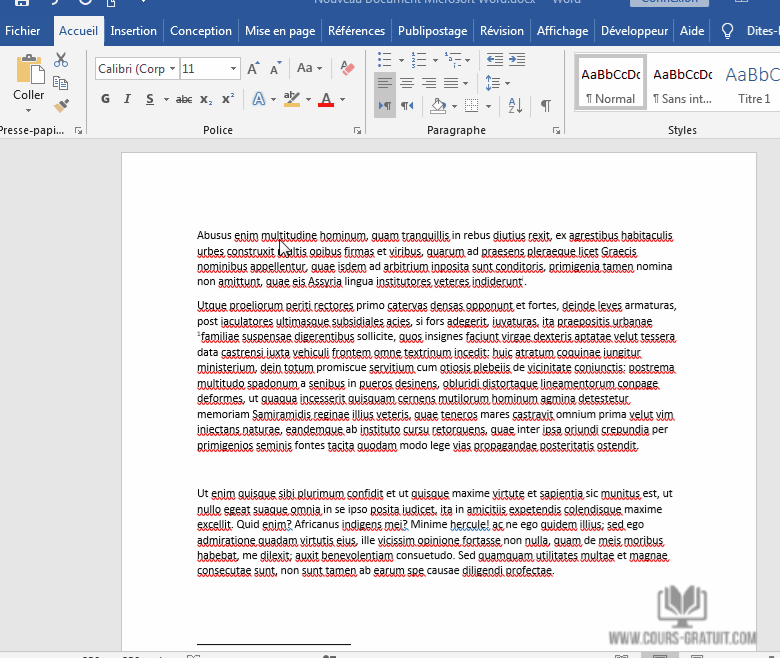
Task: Open Paragraphe dialog launcher
Action: point(556,130)
